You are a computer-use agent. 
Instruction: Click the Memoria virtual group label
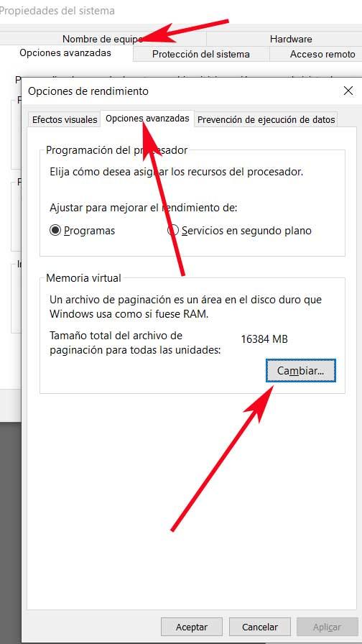(84, 278)
